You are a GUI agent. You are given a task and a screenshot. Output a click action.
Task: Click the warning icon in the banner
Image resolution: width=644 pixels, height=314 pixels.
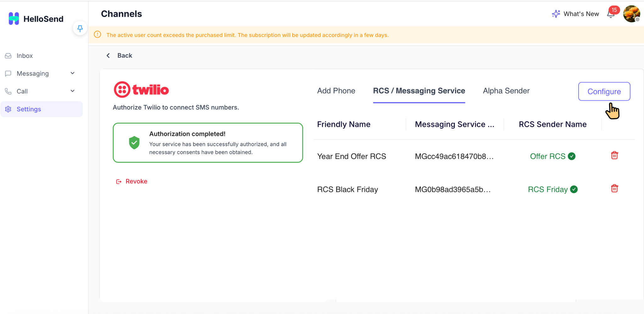click(97, 35)
